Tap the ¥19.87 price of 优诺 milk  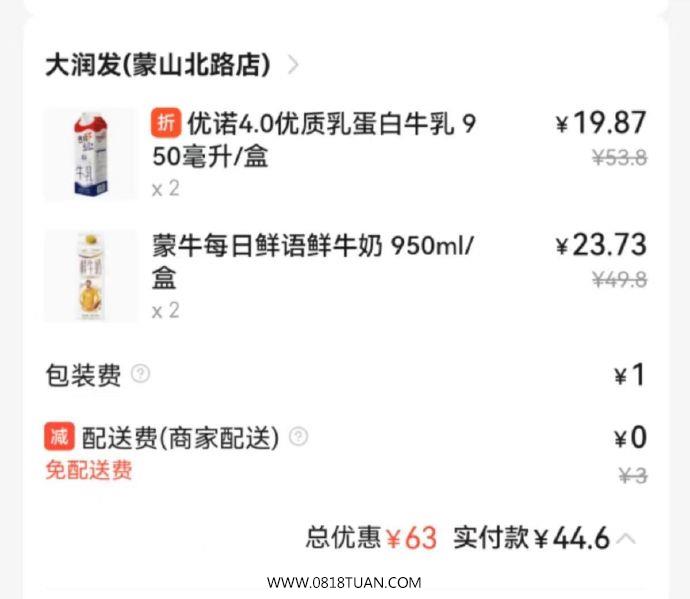pos(601,122)
